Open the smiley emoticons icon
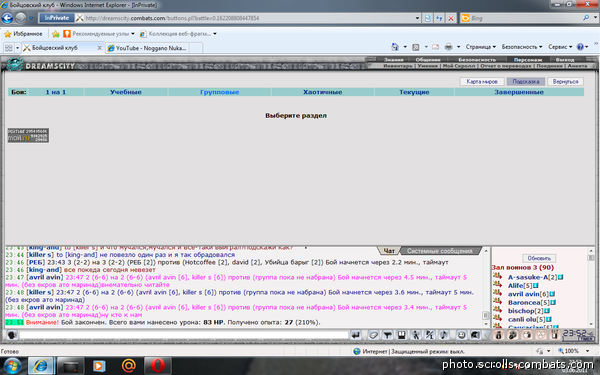Screen dimensions: 600x375 [461, 335]
